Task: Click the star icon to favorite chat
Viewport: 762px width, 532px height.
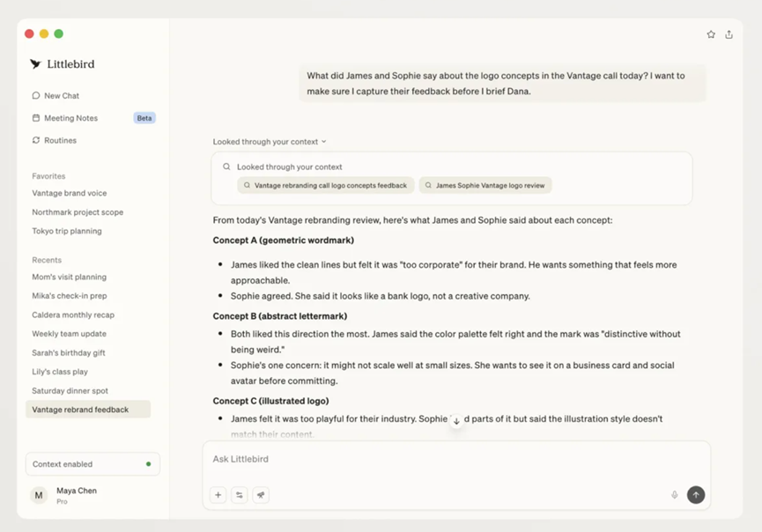Action: tap(711, 34)
